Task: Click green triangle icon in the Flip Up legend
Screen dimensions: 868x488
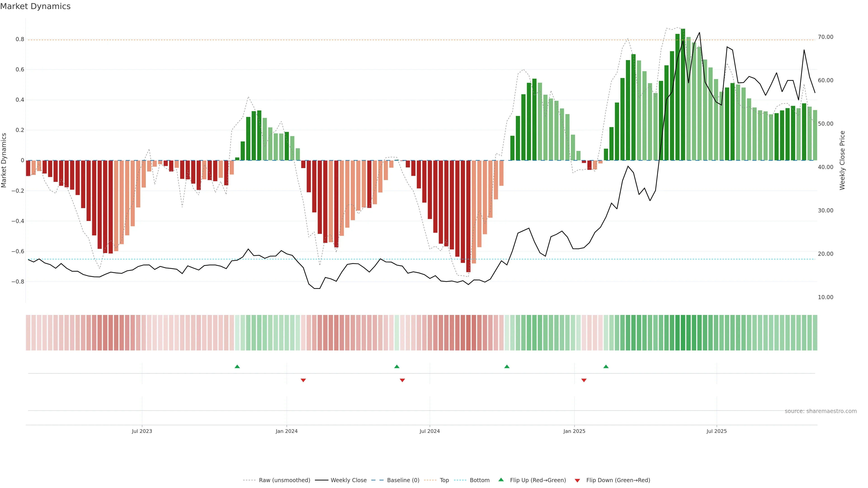Action: coord(501,480)
